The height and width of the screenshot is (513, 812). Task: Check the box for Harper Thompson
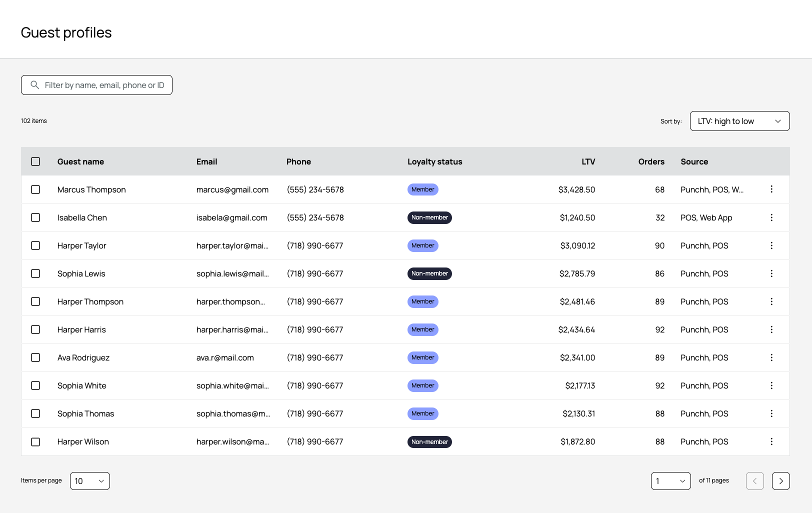[35, 301]
